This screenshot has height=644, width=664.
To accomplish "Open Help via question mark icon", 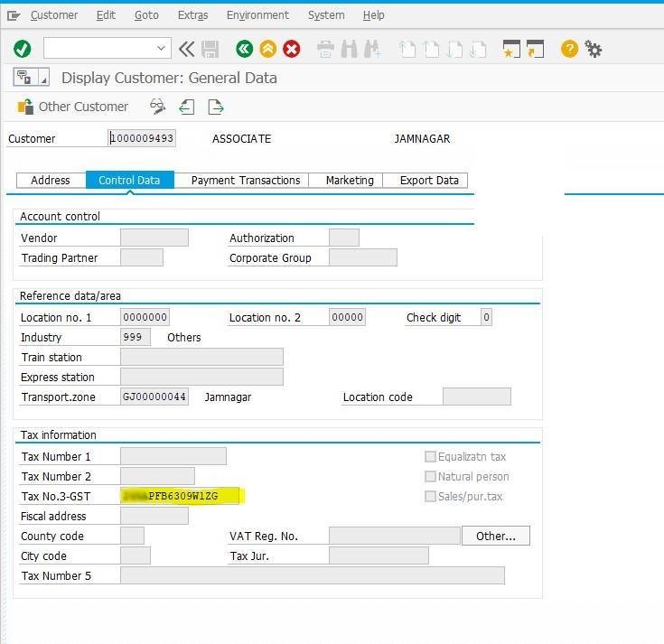I will point(569,49).
